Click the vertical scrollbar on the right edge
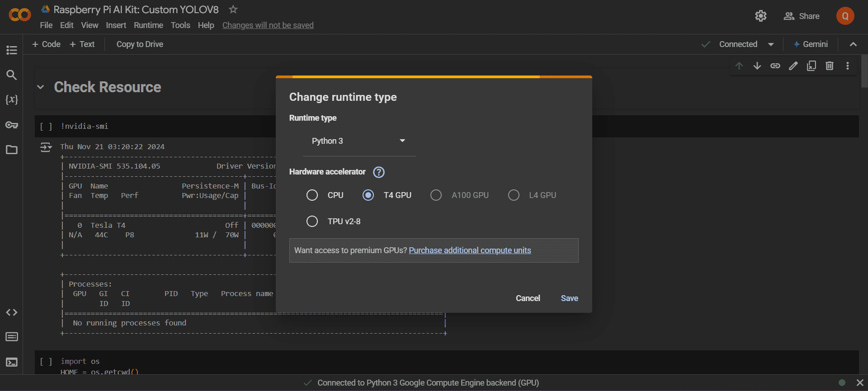The image size is (868, 391). click(x=864, y=71)
